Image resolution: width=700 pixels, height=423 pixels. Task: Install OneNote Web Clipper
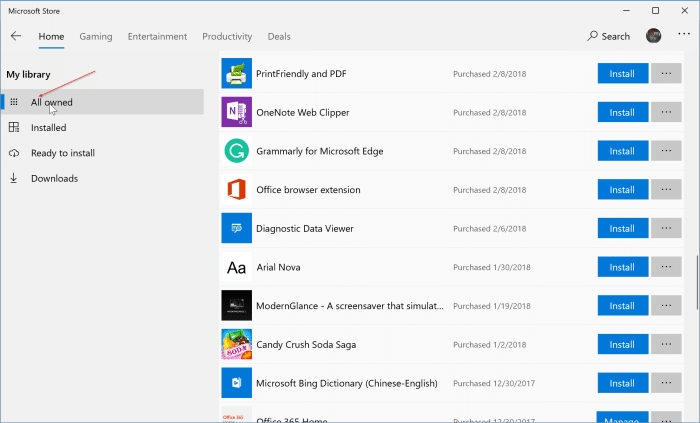623,112
